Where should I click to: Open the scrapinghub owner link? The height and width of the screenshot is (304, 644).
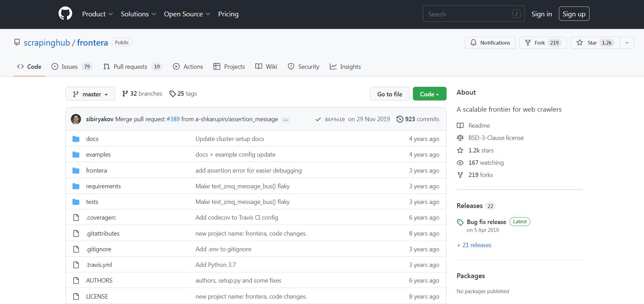47,43
